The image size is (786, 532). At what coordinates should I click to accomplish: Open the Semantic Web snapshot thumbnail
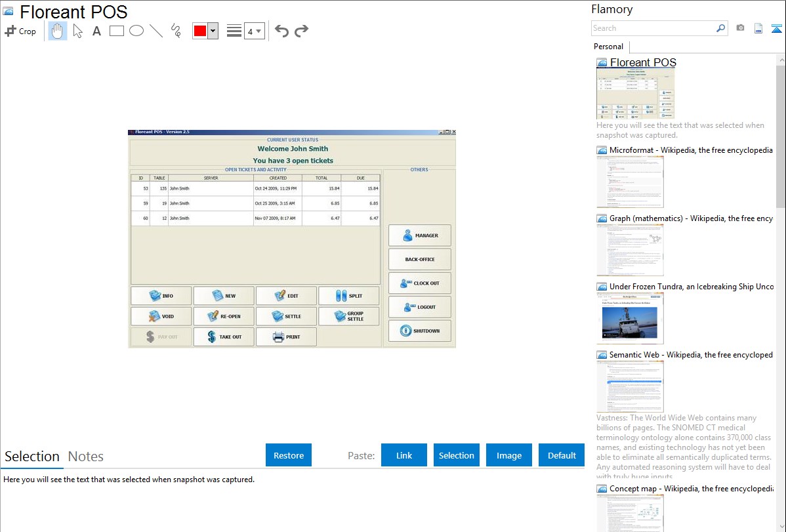coord(630,386)
